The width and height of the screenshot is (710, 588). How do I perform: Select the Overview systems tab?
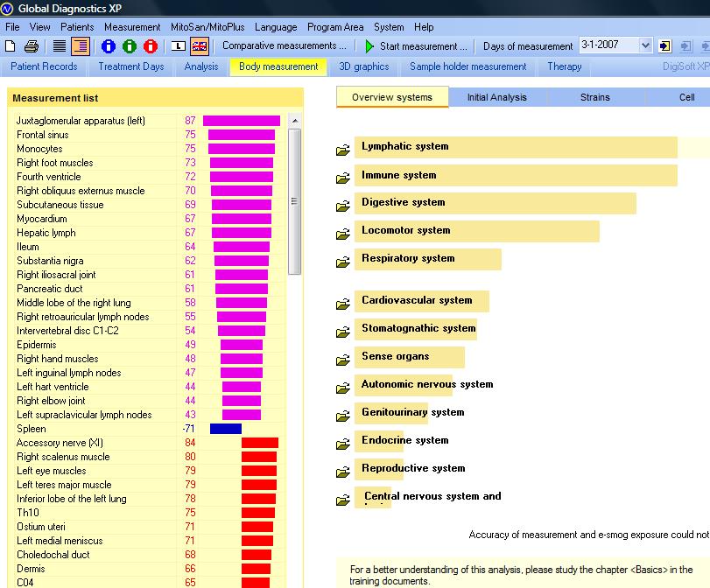[392, 97]
